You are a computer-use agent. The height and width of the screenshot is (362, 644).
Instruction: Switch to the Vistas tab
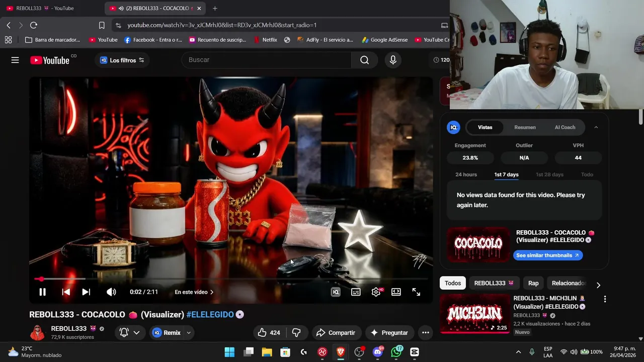(485, 127)
